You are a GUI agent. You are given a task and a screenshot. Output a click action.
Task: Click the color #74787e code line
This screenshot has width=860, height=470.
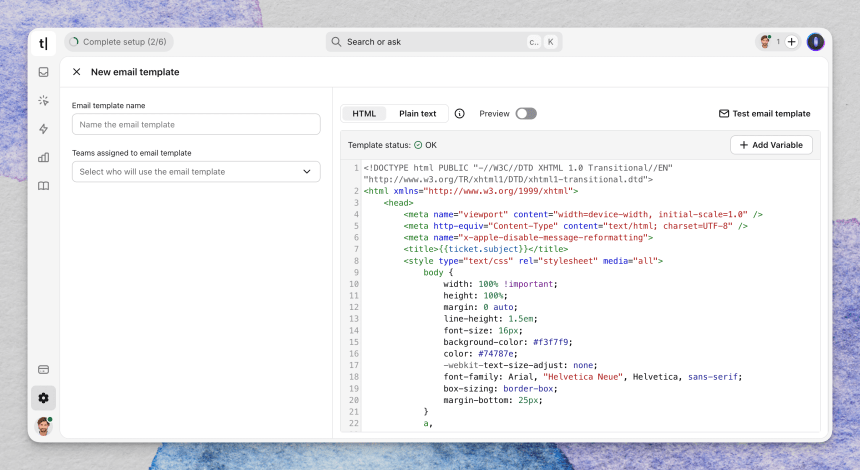[x=480, y=354]
